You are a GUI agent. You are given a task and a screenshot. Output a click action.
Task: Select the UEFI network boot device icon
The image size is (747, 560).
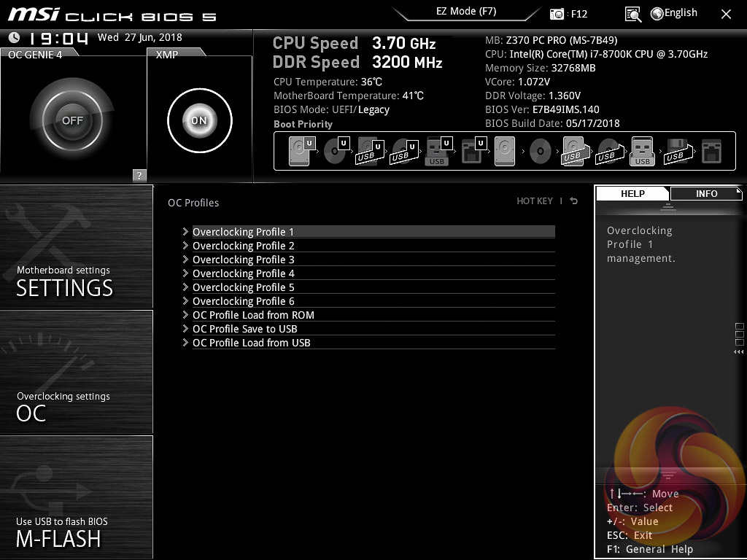tap(473, 151)
